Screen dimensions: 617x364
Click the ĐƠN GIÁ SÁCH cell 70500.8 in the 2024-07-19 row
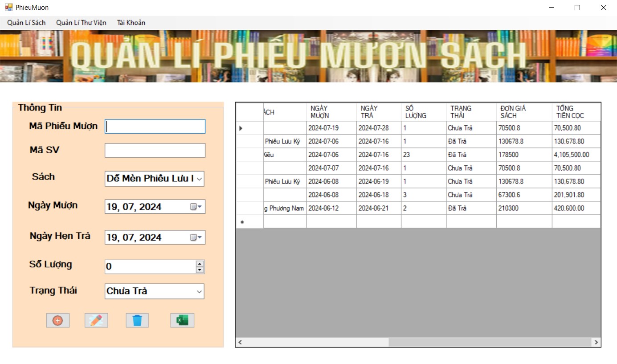(524, 128)
